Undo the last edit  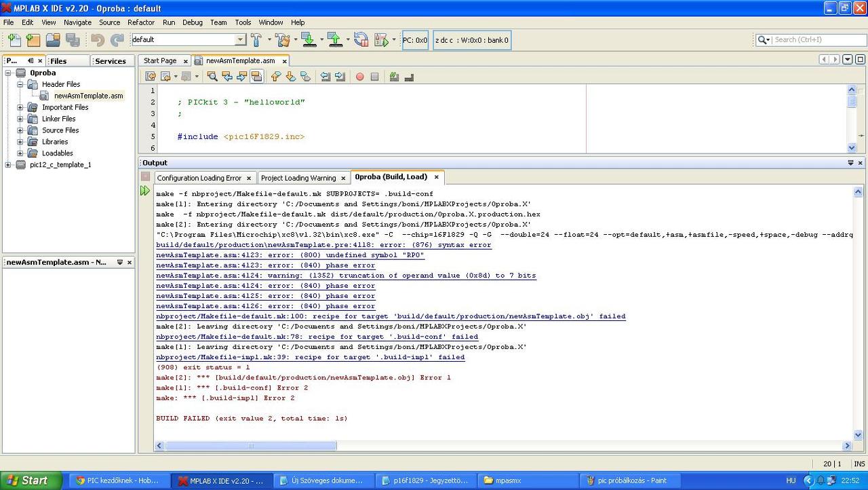[x=98, y=40]
